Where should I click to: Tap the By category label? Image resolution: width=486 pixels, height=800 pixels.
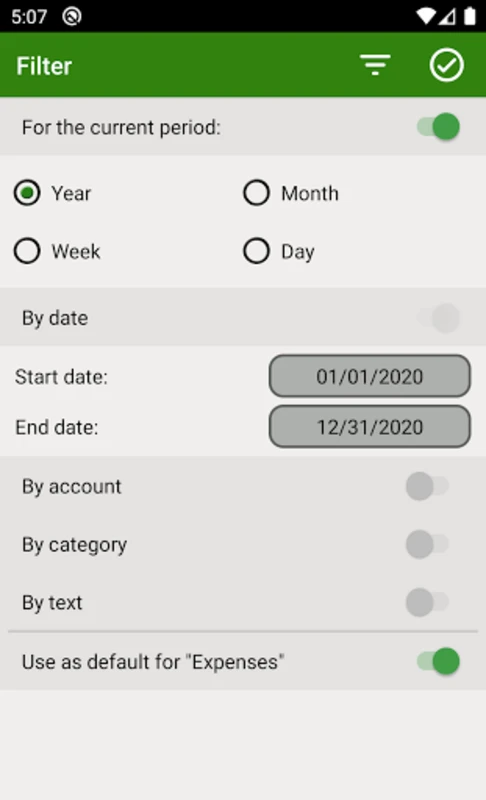74,545
